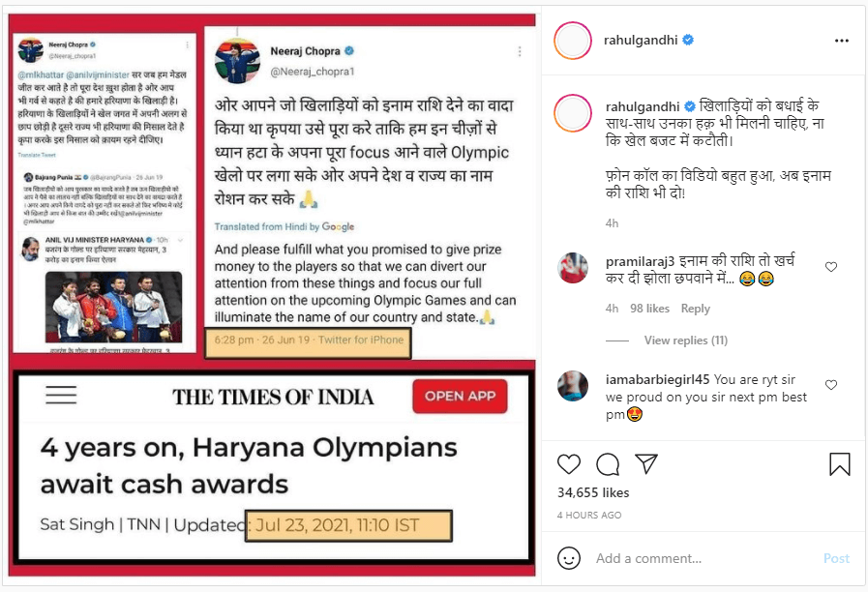Like iamabarbiegirl45's comment heart

(831, 385)
